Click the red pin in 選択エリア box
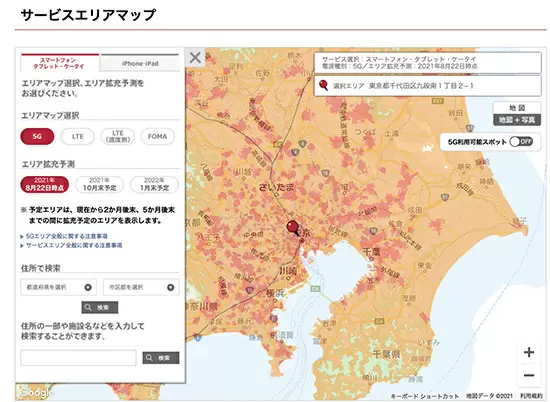The height and width of the screenshot is (402, 550). tap(323, 85)
